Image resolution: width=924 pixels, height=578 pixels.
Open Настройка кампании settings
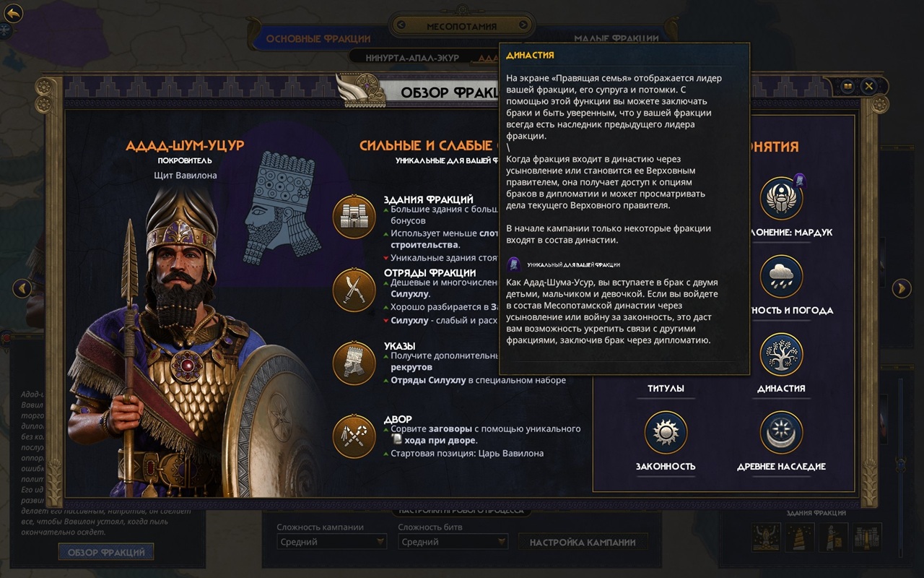(583, 542)
